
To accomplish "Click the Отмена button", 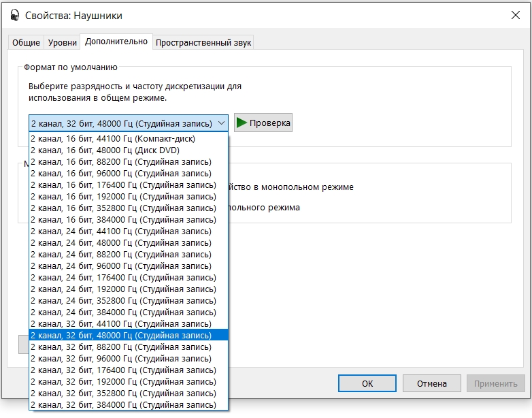I will (x=431, y=383).
